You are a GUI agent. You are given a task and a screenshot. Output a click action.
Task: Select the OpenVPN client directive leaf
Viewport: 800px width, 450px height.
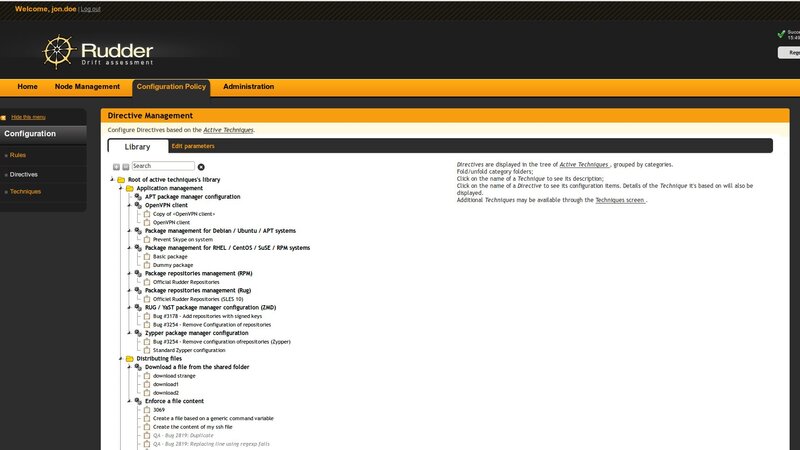[x=171, y=222]
